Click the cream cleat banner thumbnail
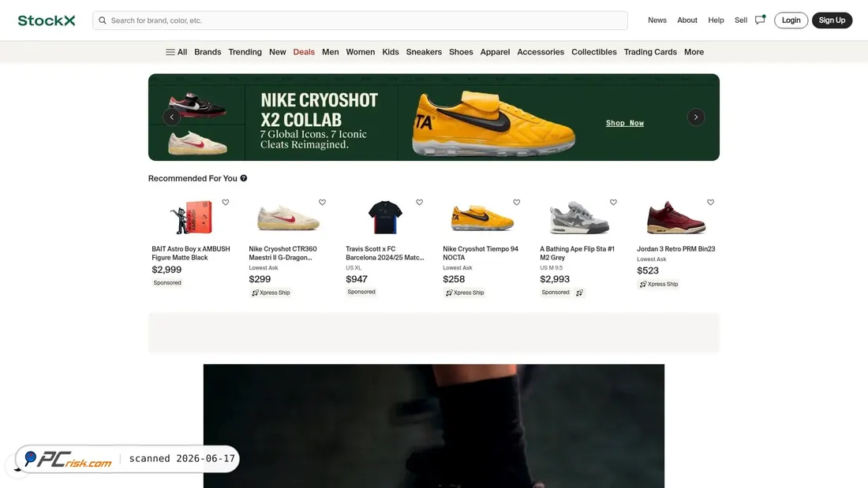Viewport: 868px width, 488px height. [x=197, y=143]
